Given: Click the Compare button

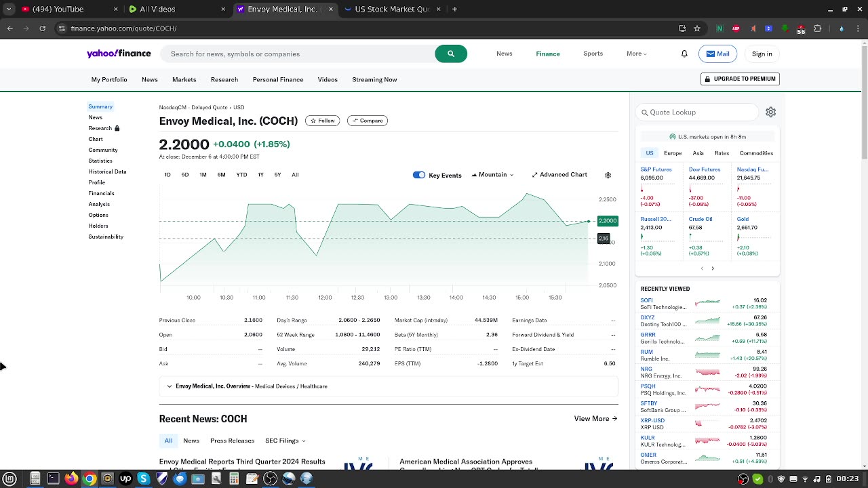Looking at the screenshot, I should [x=368, y=121].
